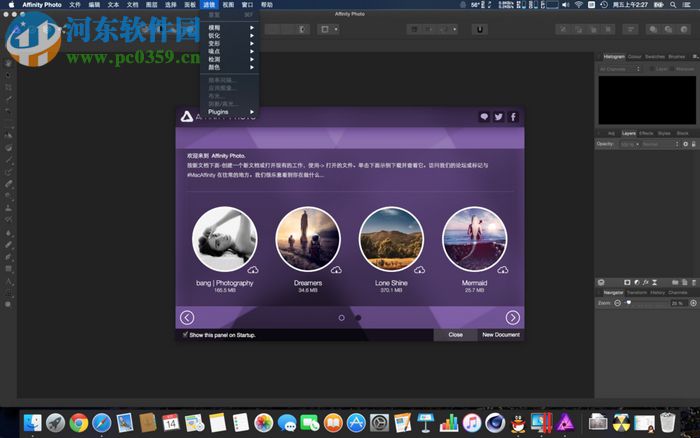The image size is (700, 438).
Task: Click the live filter hourglass icon
Action: [654, 282]
